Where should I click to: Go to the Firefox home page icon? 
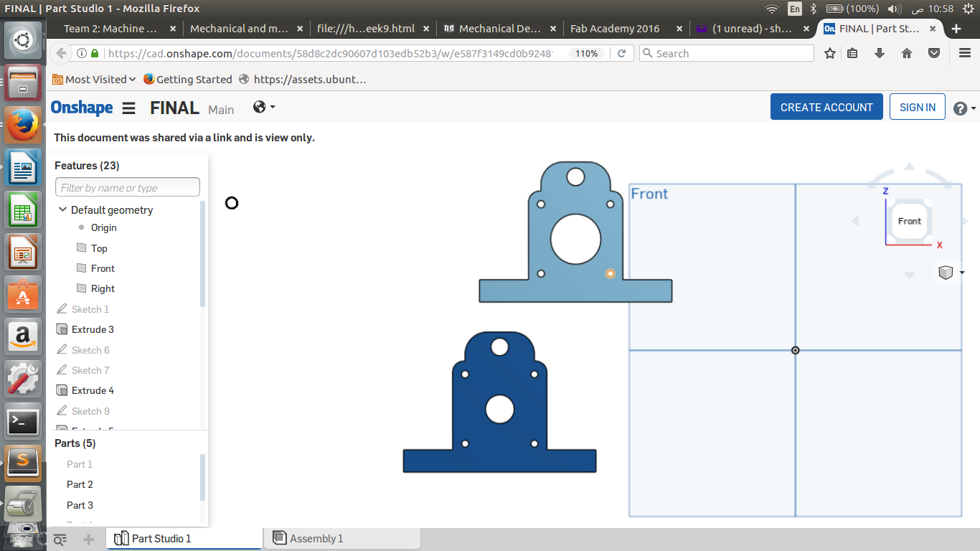coord(907,53)
